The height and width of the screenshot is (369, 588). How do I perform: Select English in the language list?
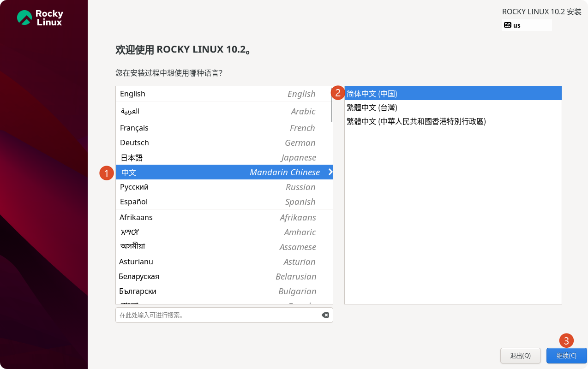(x=224, y=94)
